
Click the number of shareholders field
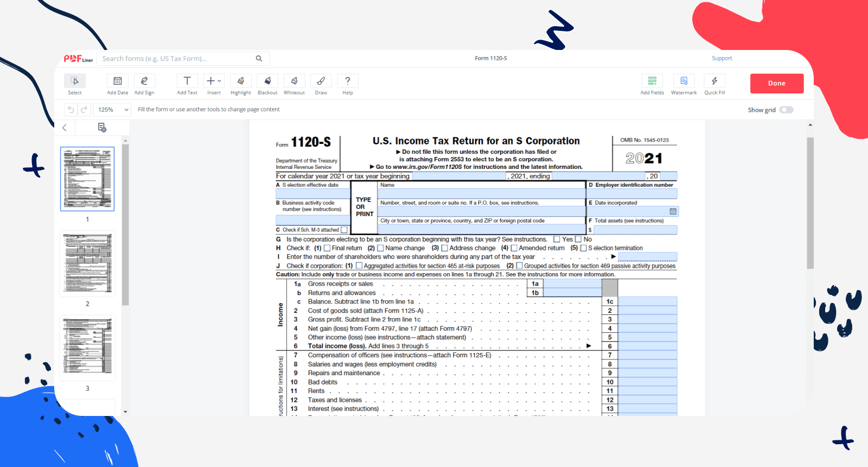click(648, 257)
